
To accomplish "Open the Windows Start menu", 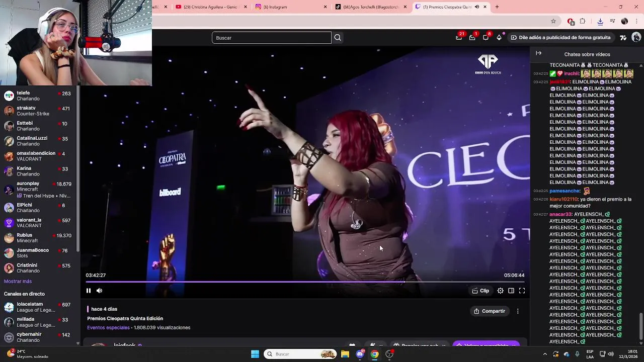I will point(255,354).
